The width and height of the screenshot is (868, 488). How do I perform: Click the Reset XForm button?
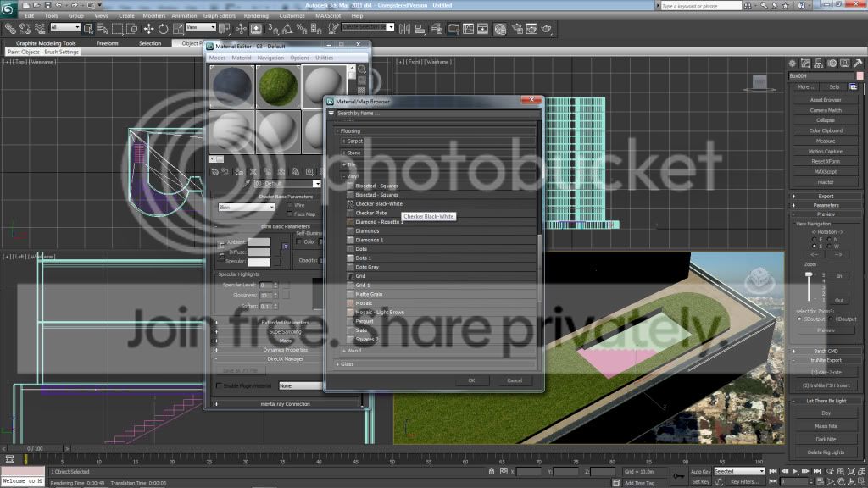(x=826, y=162)
